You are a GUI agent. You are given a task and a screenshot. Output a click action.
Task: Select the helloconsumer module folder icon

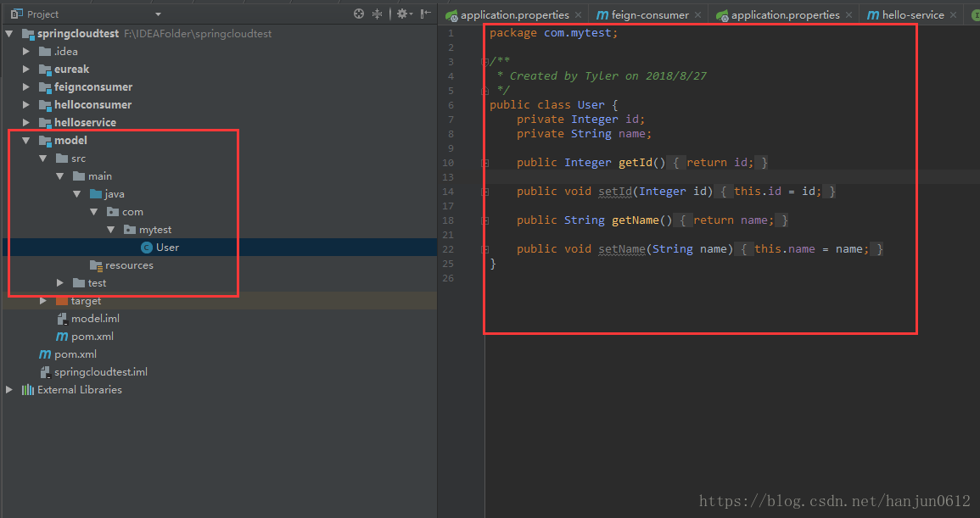click(45, 104)
